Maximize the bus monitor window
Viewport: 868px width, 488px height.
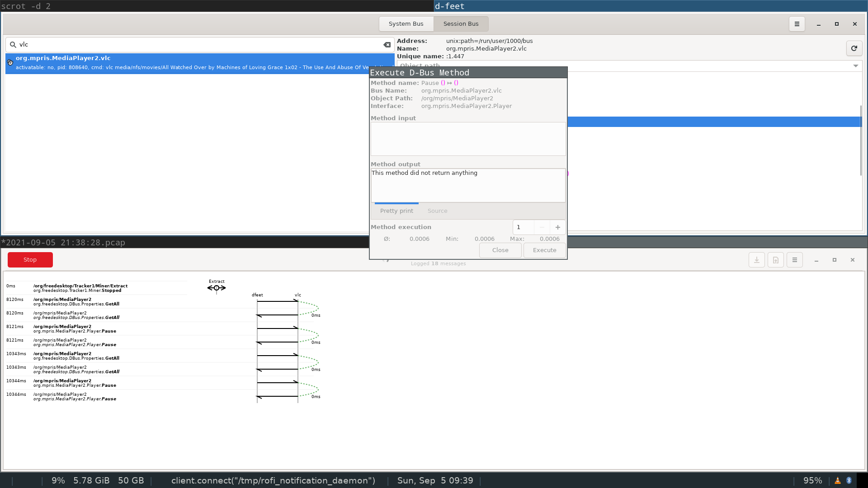[x=835, y=260]
